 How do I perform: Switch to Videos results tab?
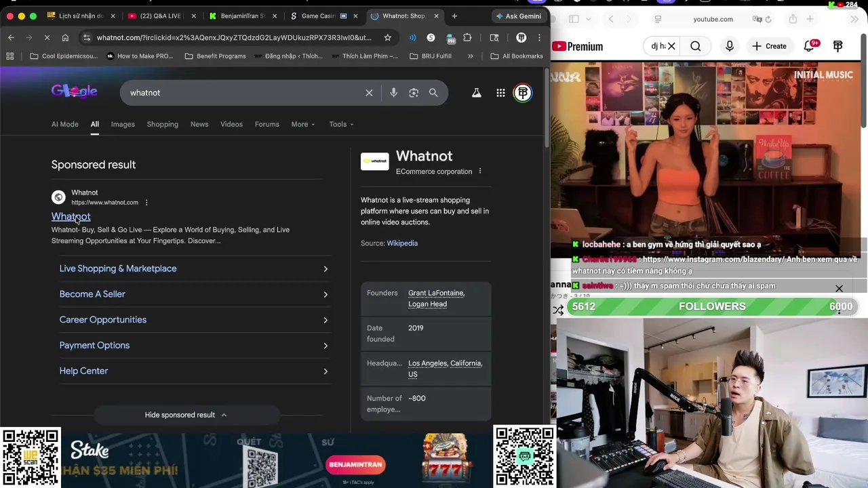tap(231, 124)
